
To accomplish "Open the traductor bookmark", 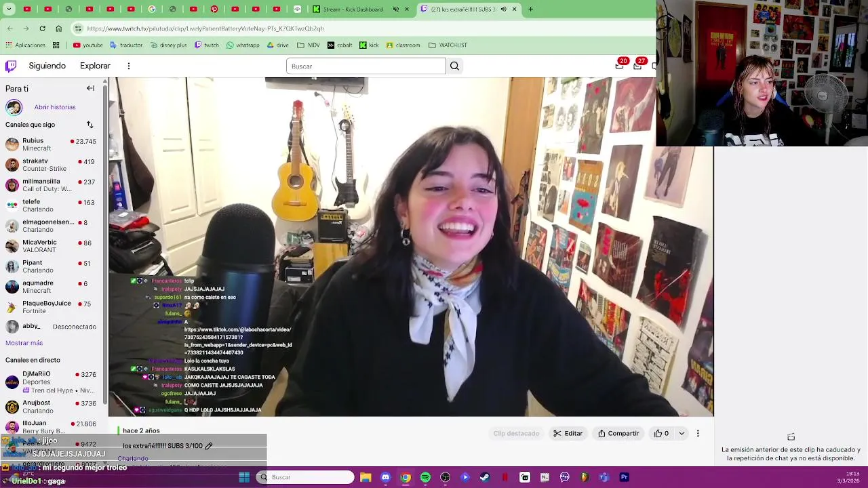I will 126,45.
